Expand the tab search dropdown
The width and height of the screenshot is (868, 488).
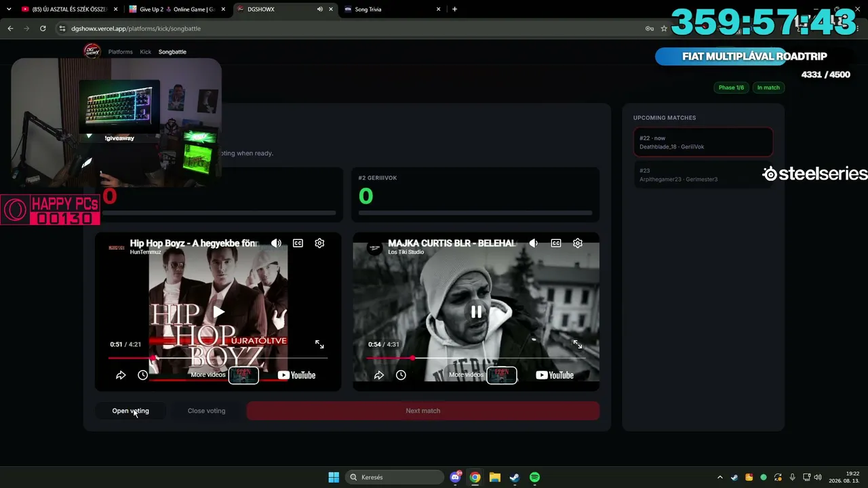coord(9,9)
